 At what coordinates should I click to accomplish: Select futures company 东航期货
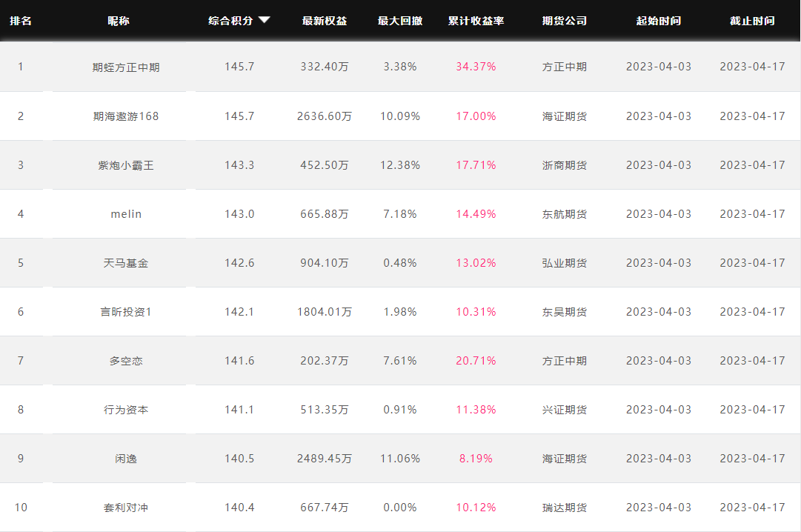click(565, 214)
